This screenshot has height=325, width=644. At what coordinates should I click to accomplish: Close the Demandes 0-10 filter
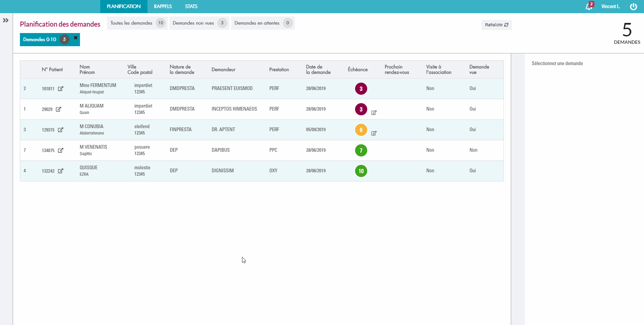pyautogui.click(x=76, y=38)
